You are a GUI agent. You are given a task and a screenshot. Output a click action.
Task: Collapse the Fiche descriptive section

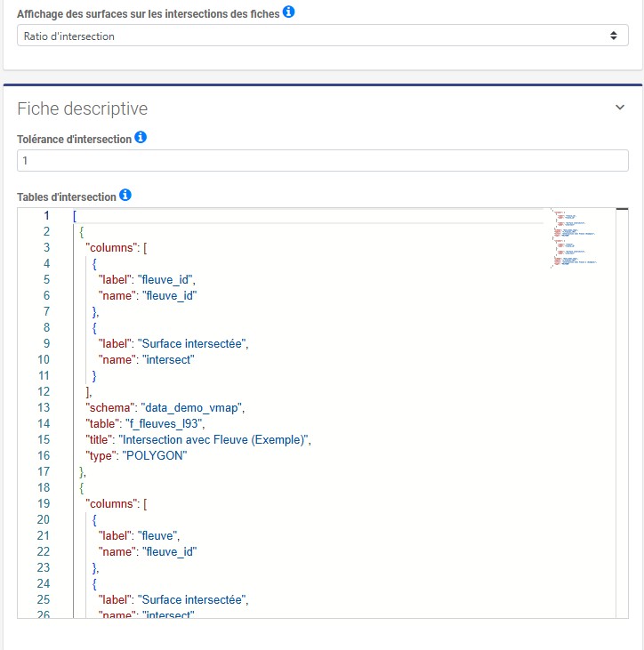pyautogui.click(x=619, y=108)
